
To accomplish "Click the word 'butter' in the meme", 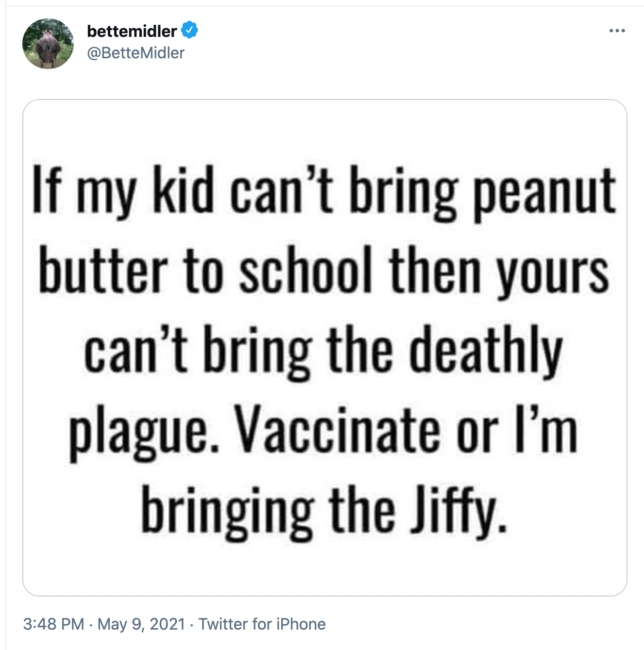I will coord(103,271).
